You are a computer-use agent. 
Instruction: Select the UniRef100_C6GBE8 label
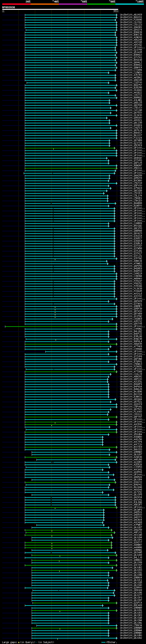(x=131, y=319)
